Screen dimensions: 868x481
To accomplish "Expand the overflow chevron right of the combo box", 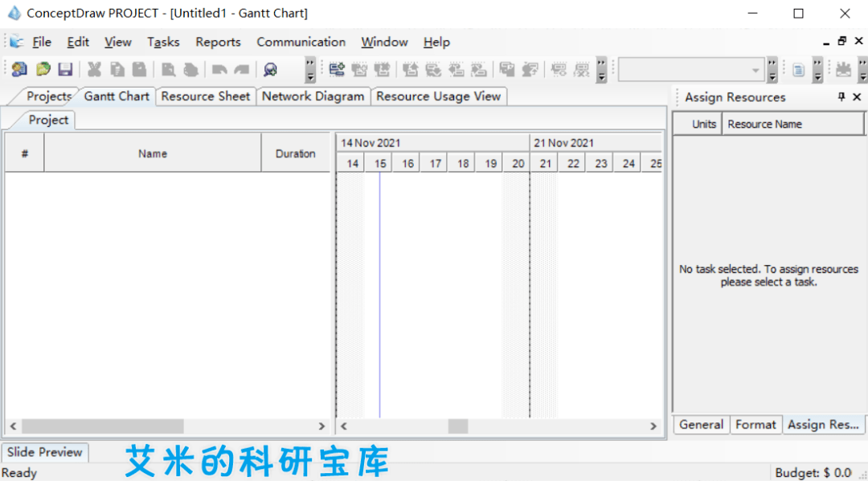I will pyautogui.click(x=772, y=70).
